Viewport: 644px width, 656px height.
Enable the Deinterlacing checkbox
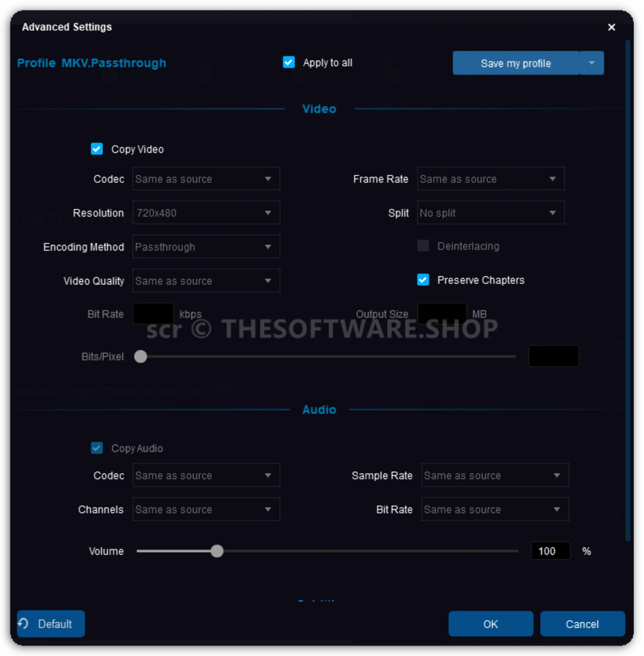(x=423, y=246)
